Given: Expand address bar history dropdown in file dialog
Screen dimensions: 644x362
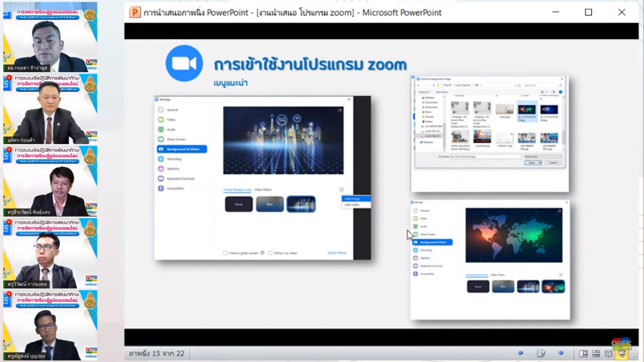Looking at the screenshot, I should pyautogui.click(x=515, y=85).
